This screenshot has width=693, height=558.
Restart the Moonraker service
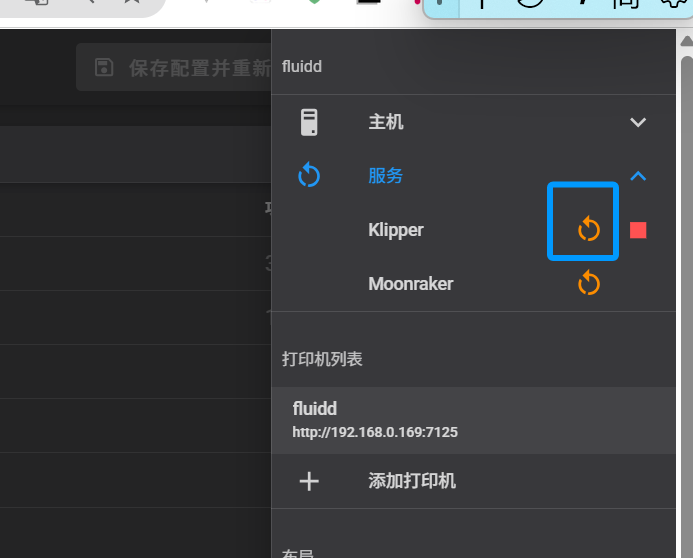point(589,284)
